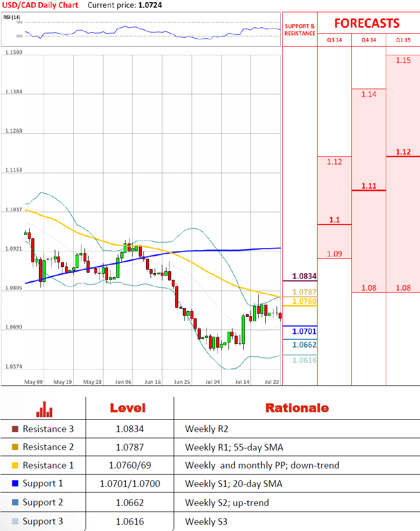
Task: Click the 1.0805 price axis label
Action: coord(13,288)
